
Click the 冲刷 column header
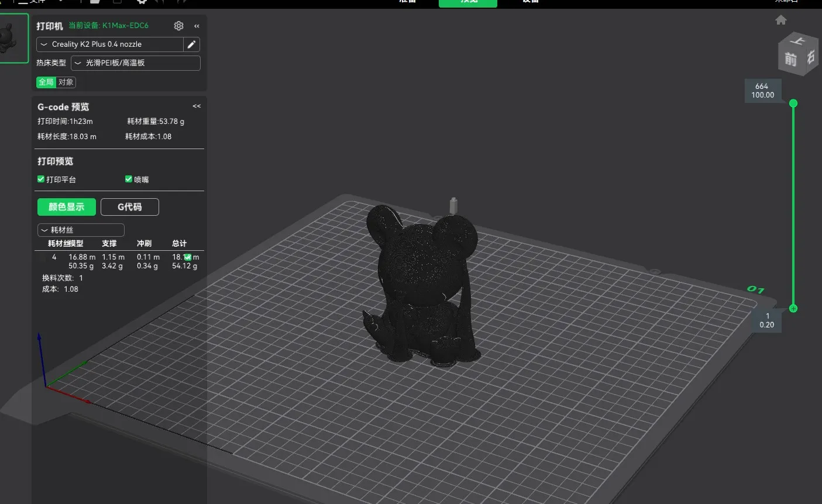click(x=145, y=244)
